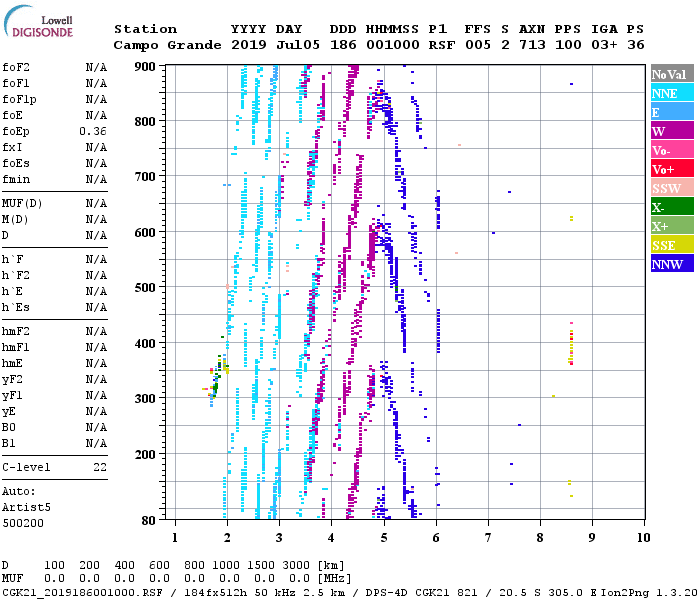This screenshot has width=700, height=600.
Task: Click the foEs parameter label
Action: click(16, 163)
